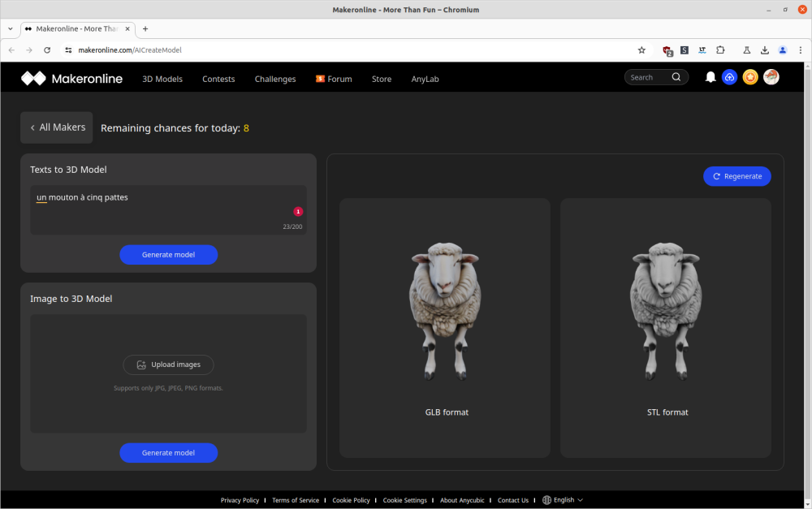Expand the English language selector

coord(563,500)
